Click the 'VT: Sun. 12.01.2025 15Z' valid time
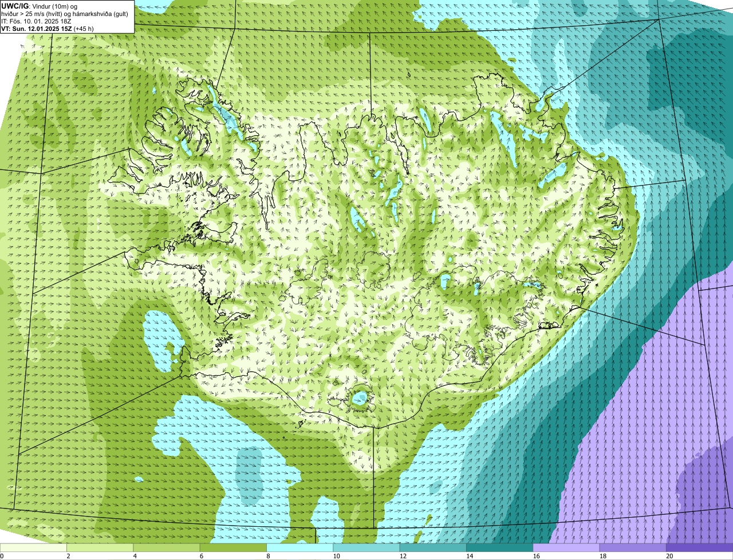 click(37, 29)
